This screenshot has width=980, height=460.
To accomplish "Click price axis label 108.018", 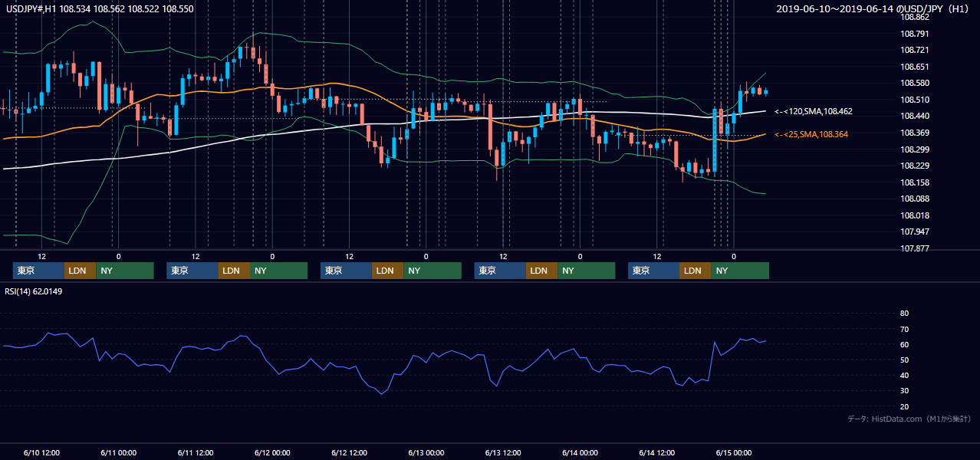I will point(915,215).
